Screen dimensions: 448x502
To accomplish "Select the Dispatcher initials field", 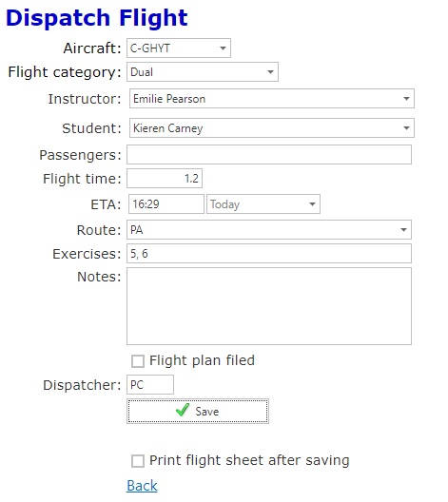I will point(150,384).
